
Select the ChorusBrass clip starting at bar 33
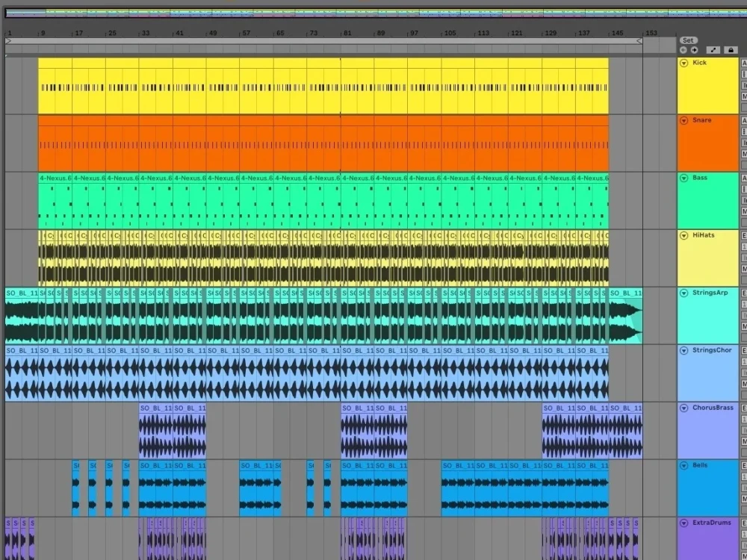pyautogui.click(x=156, y=431)
